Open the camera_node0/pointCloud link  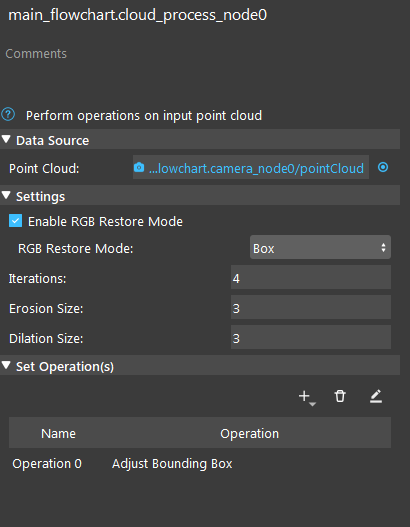[256, 168]
